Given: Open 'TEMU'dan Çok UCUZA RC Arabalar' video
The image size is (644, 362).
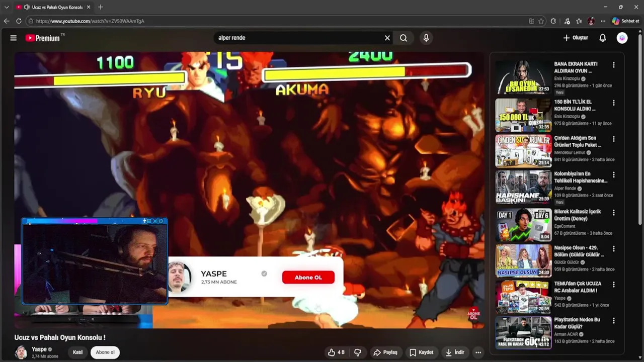Looking at the screenshot, I should 523,297.
